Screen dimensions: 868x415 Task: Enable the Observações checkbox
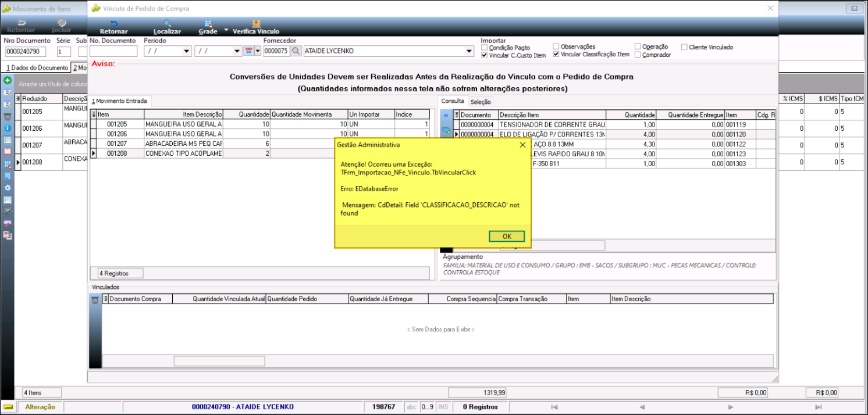[556, 46]
